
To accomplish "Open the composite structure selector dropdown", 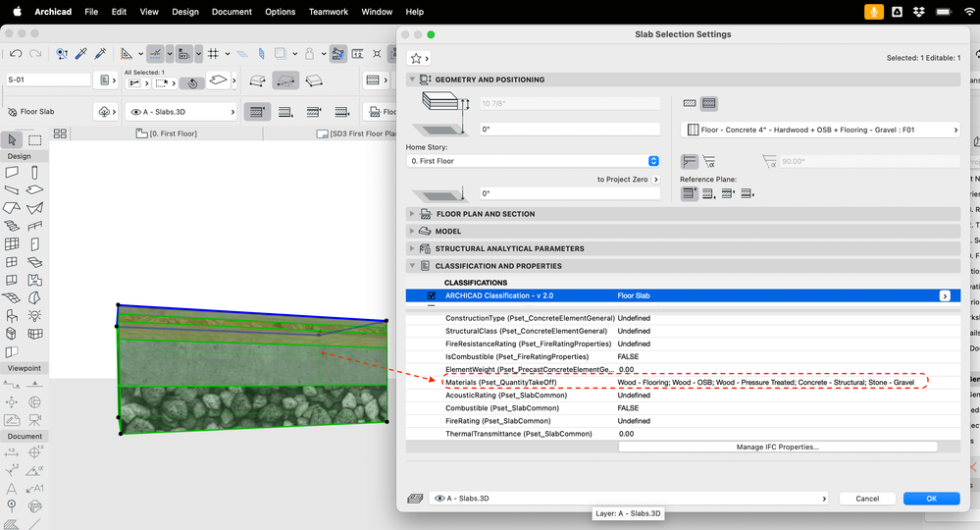I will coord(819,130).
